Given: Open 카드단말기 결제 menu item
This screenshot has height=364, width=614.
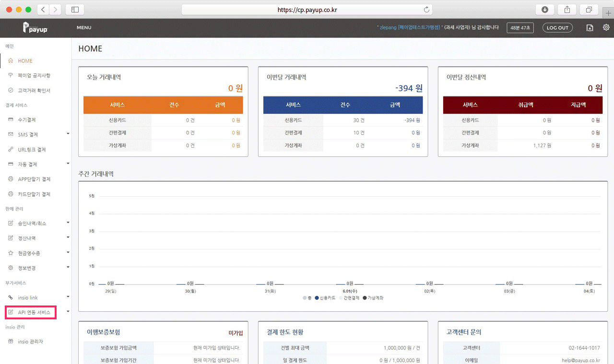Looking at the screenshot, I should coord(34,194).
